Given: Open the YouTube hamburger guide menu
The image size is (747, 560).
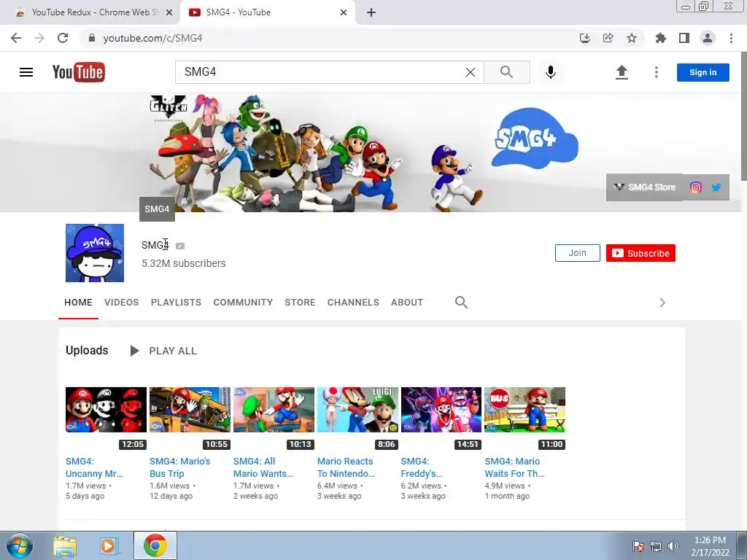Looking at the screenshot, I should (26, 72).
